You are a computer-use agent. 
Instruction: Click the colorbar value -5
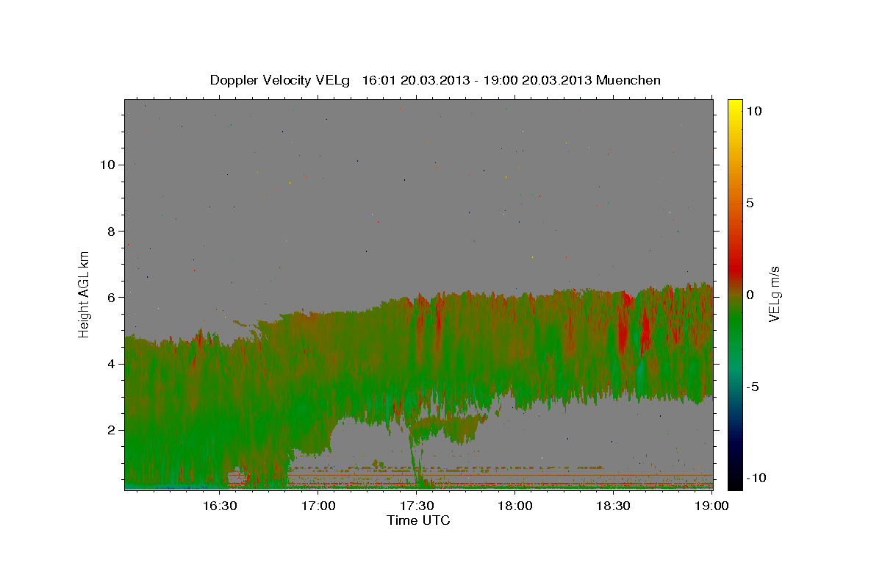click(753, 387)
